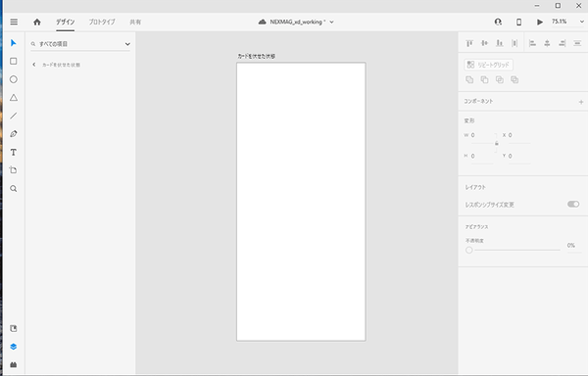Add a component with plus icon

click(x=581, y=102)
